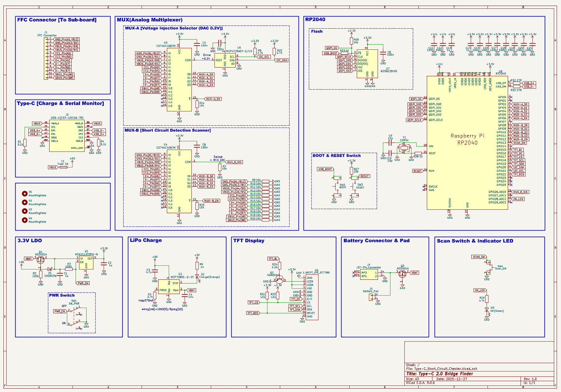Select the U2 MCP73831 charger IC

[168, 286]
